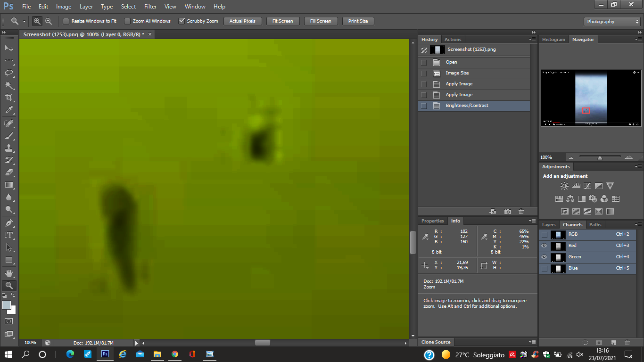Disable the Scrubby Zoom checkbox

click(x=182, y=21)
